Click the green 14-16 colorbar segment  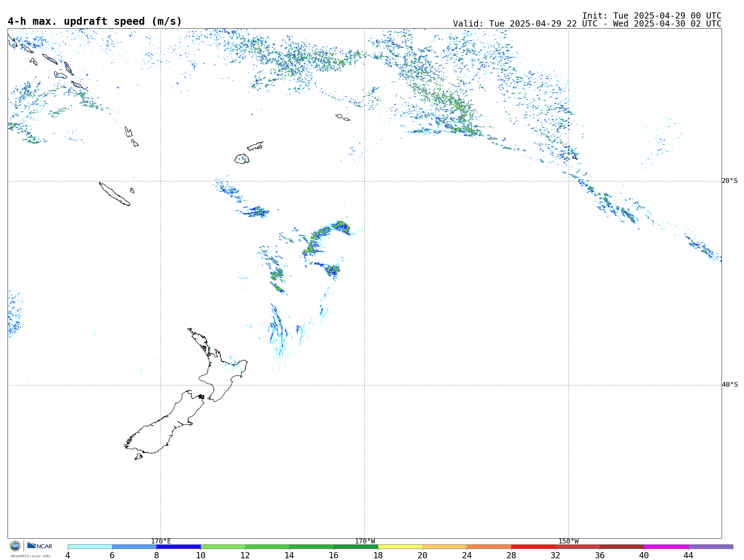(312, 547)
